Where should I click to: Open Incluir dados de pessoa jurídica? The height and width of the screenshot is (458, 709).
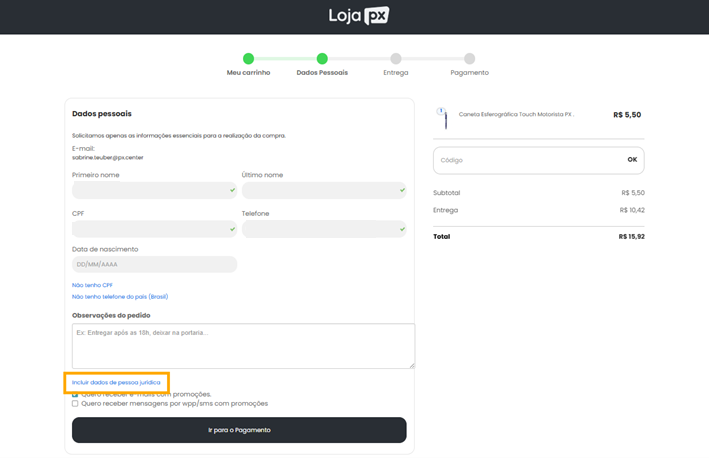pos(116,382)
